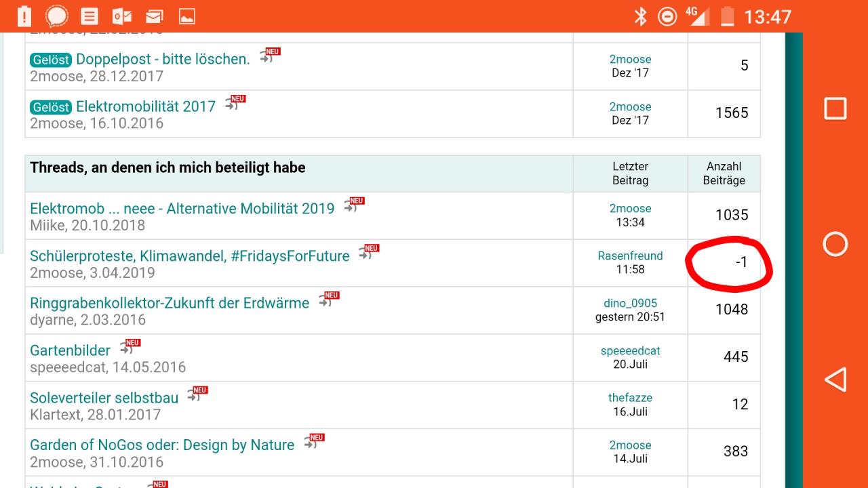The width and height of the screenshot is (868, 488).
Task: Click the 'Anzahl Beiträge' column header
Action: (x=724, y=174)
